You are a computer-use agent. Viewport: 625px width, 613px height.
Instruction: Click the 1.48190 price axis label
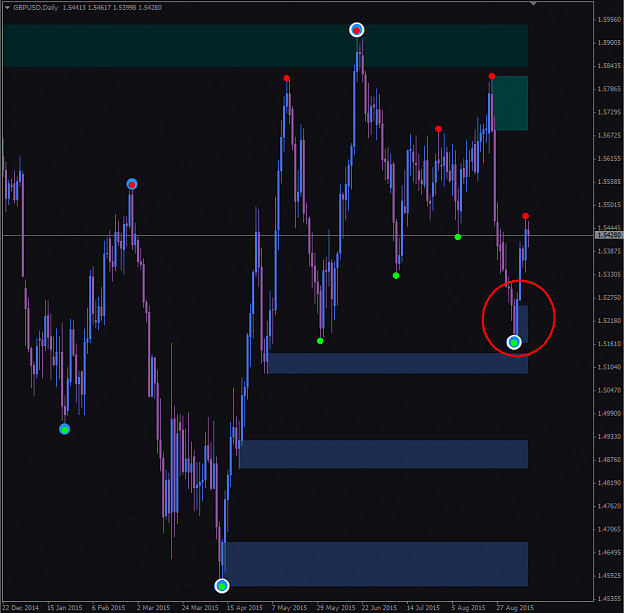tap(609, 483)
